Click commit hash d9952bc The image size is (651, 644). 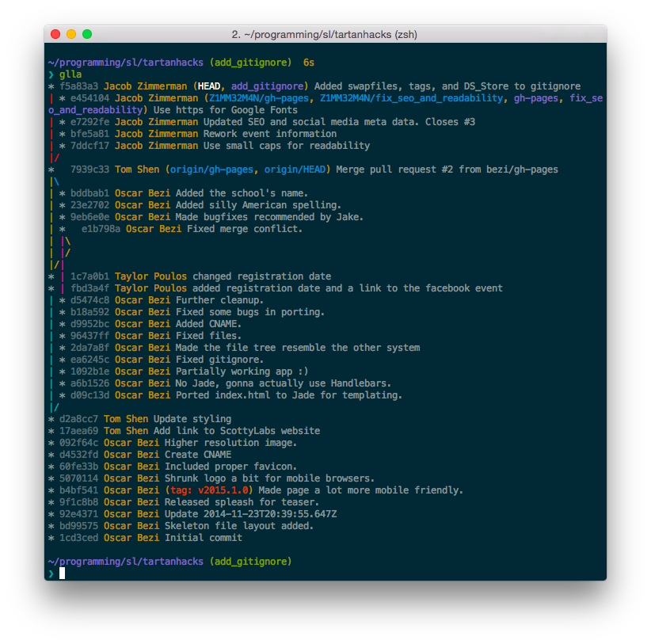pos(90,324)
